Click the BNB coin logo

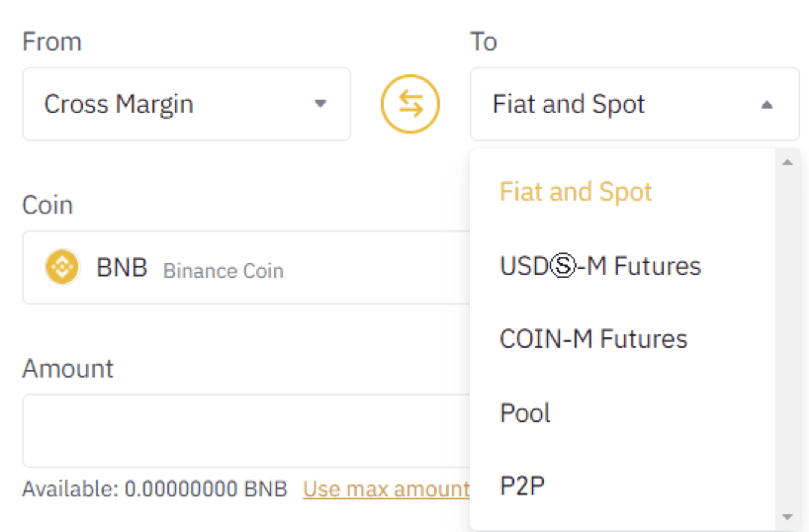point(62,267)
